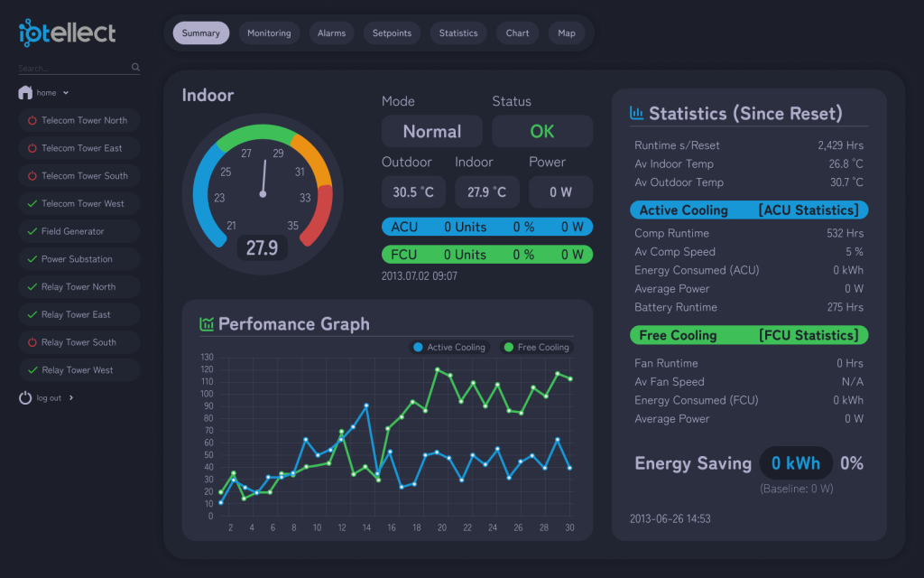Click the home icon in sidebar
Viewport: 924px width, 578px height.
tap(25, 92)
